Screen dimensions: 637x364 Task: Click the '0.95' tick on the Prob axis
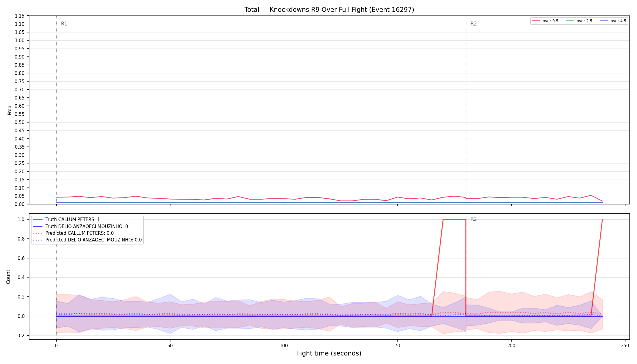pos(20,49)
